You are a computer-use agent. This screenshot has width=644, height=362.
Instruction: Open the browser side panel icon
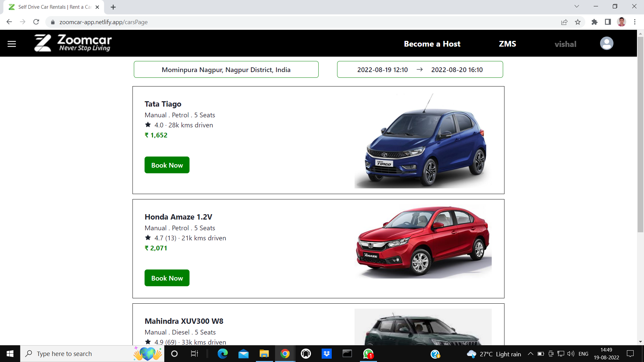coord(607,22)
